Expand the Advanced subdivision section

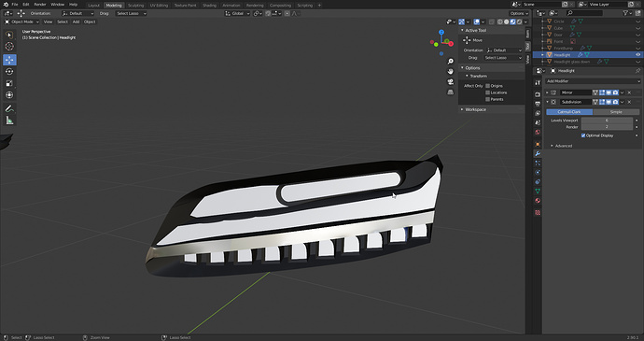click(562, 146)
